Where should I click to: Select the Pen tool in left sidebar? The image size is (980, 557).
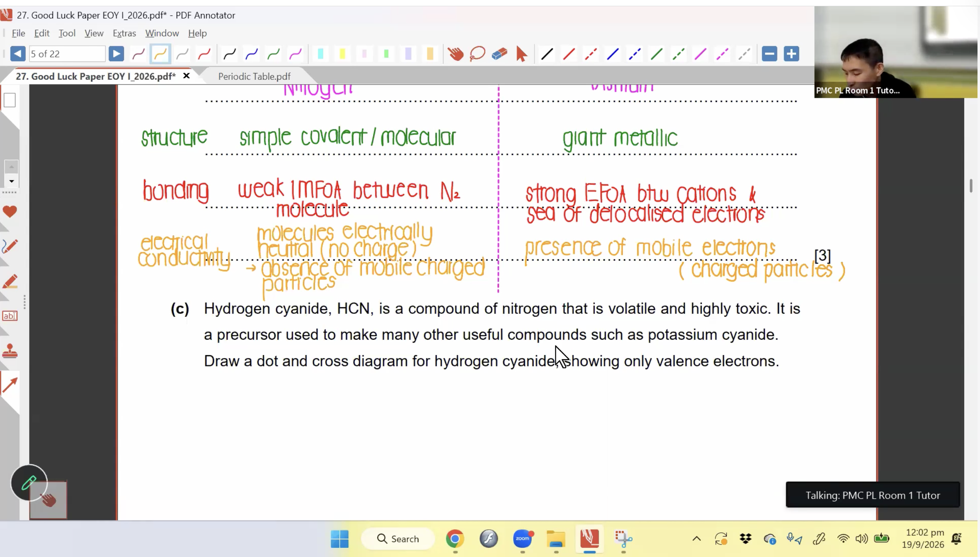[10, 246]
